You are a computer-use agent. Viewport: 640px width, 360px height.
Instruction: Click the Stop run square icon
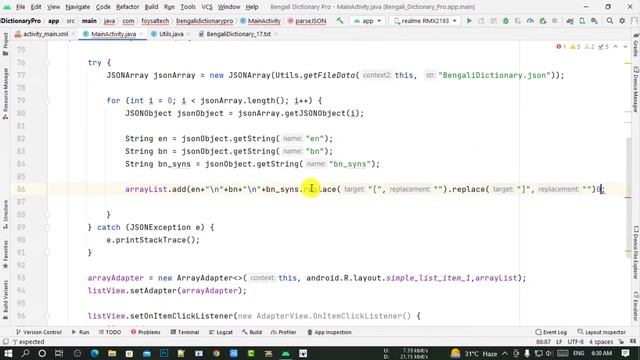pyautogui.click(x=554, y=20)
